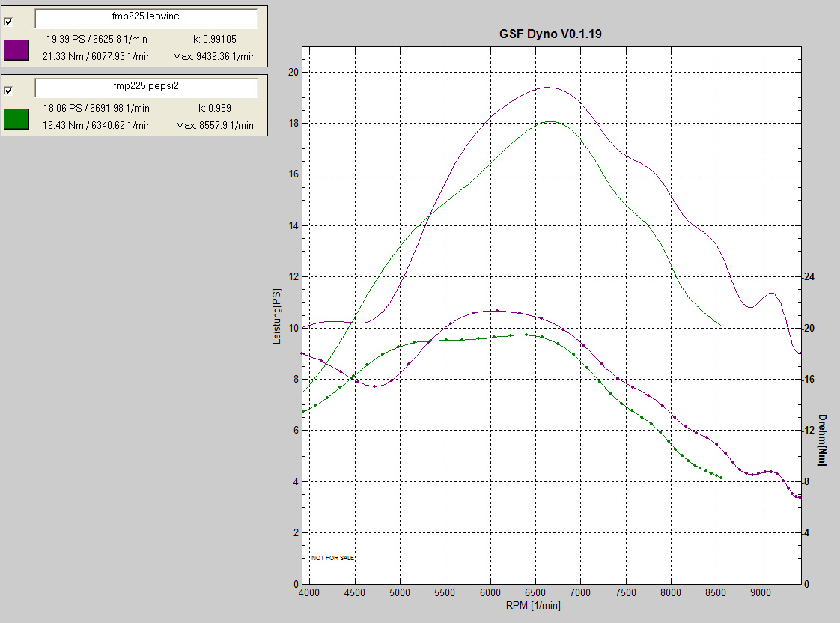840x623 pixels.
Task: Click the RPM [1/min] axis label
Action: coord(533,605)
